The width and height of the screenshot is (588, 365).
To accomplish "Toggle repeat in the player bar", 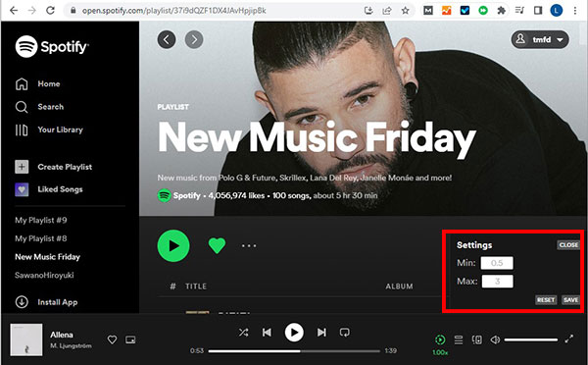I will [x=345, y=333].
